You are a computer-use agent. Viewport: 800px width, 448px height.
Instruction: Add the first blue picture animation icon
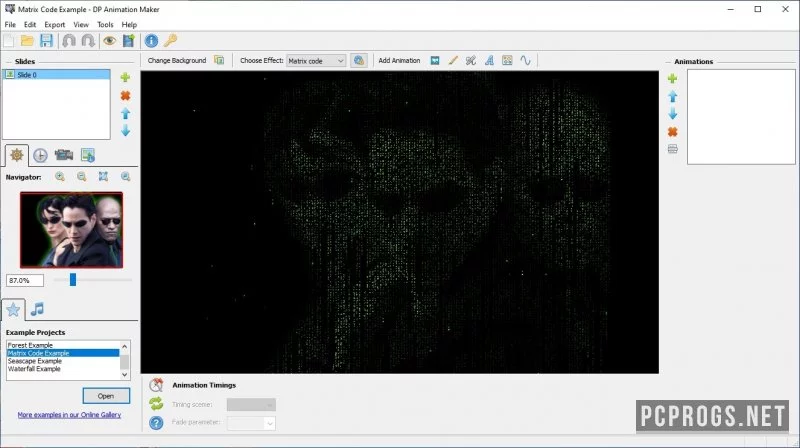[x=435, y=61]
